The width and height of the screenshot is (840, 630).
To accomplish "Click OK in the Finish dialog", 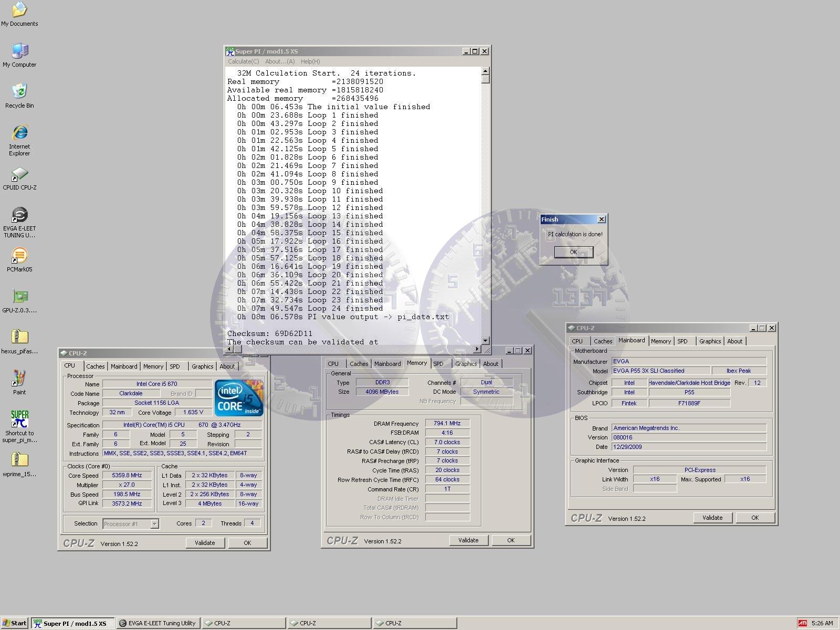I will point(574,252).
